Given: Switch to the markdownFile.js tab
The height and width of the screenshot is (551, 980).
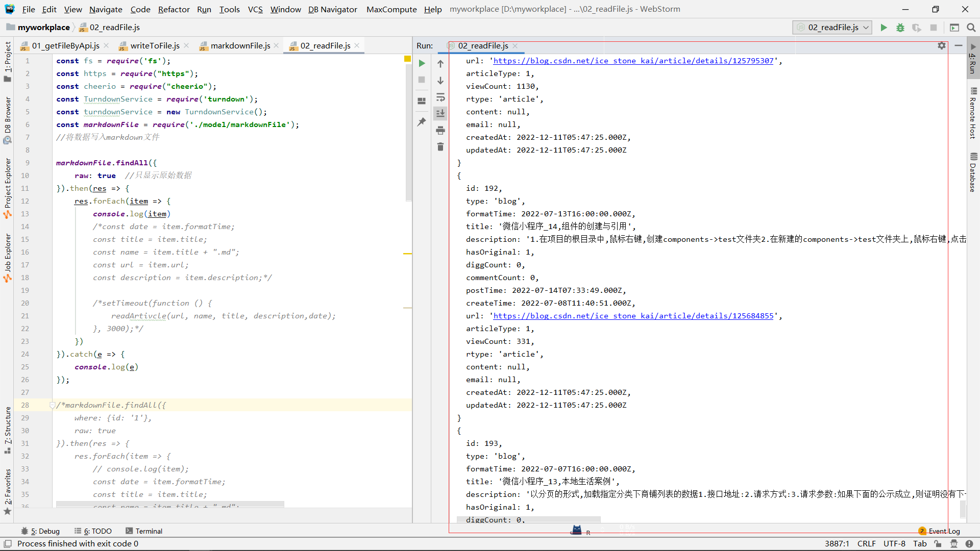Looking at the screenshot, I should (x=240, y=46).
